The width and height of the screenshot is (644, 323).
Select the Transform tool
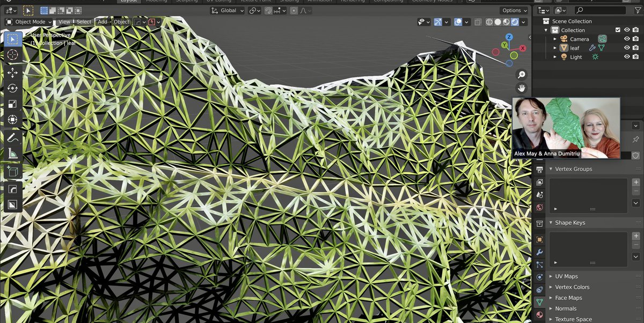13,120
